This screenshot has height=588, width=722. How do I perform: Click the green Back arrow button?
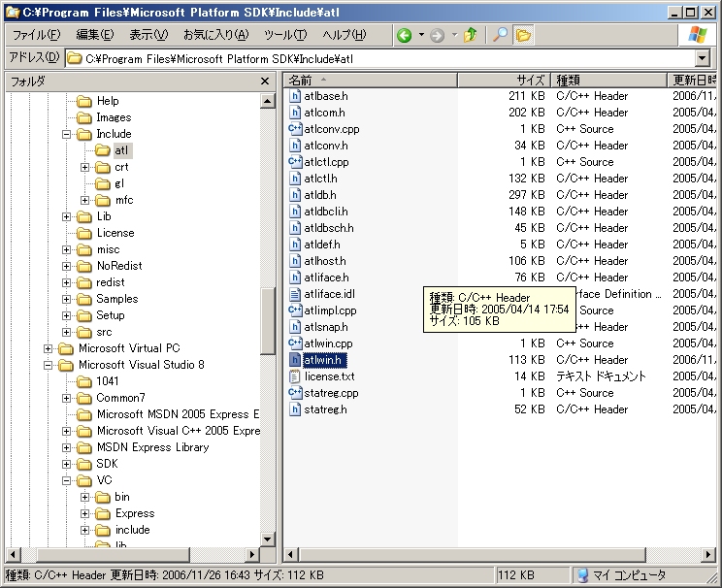pos(405,35)
